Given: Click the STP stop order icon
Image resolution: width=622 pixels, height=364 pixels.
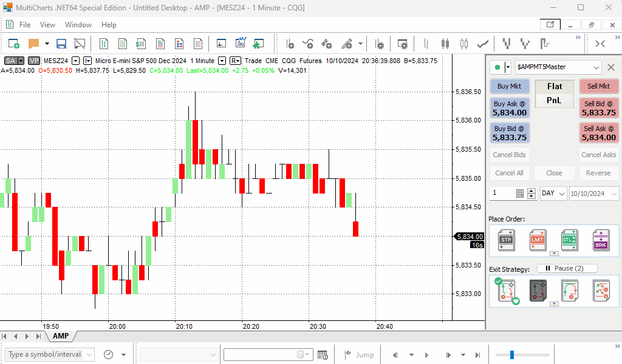Looking at the screenshot, I should [x=505, y=240].
